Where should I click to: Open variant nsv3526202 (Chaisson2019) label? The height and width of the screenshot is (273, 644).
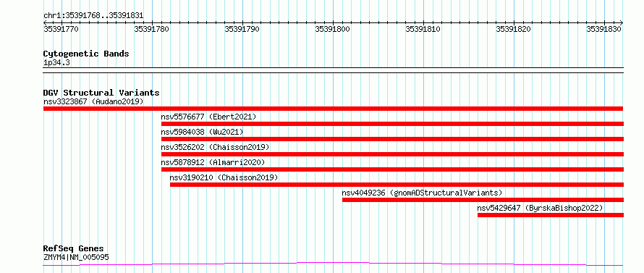point(215,147)
